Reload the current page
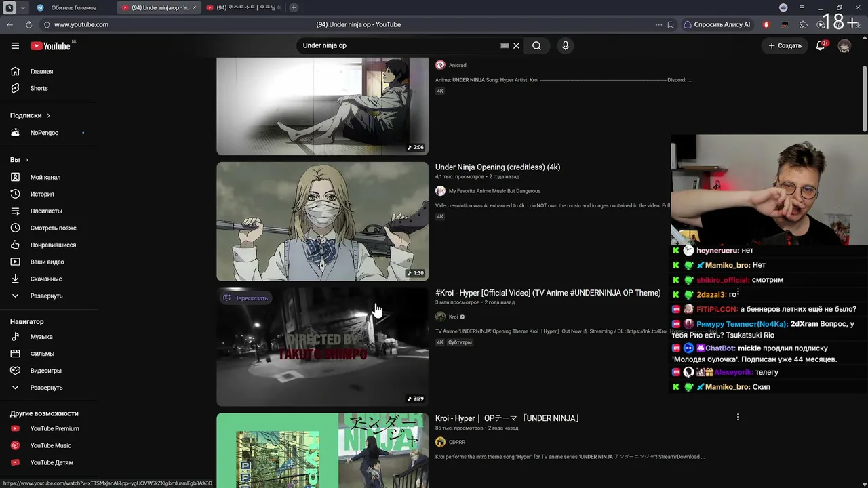The image size is (868, 488). coord(28,24)
